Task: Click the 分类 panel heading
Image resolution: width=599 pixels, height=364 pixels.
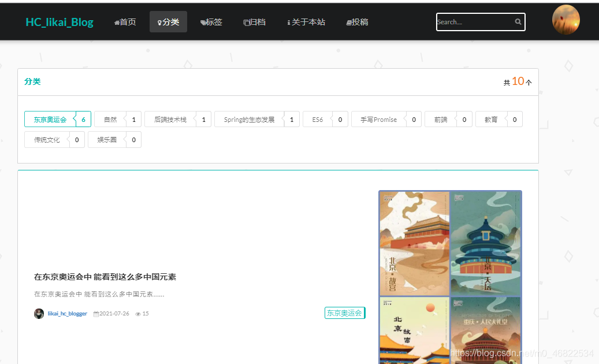Action: point(32,81)
